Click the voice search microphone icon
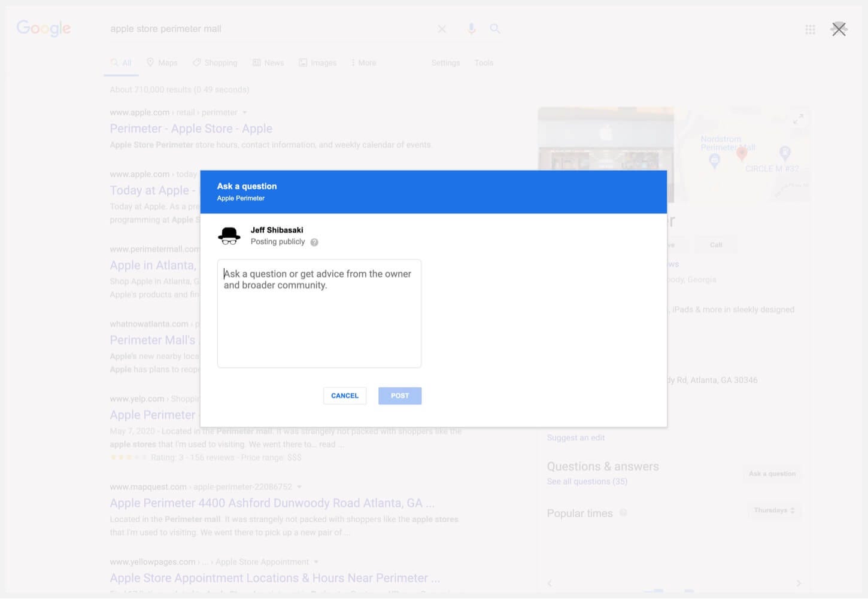The width and height of the screenshot is (868, 599). [x=471, y=28]
